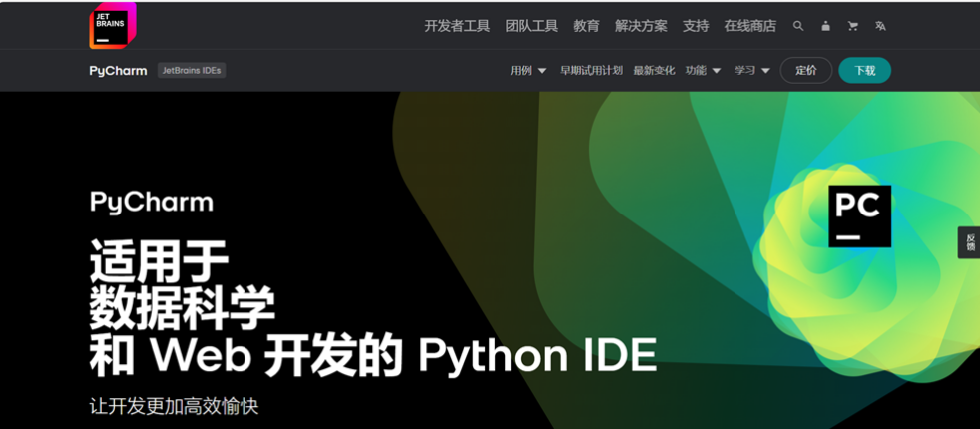This screenshot has width=980, height=429.
Task: Click the 数据科学 heading line
Action: 182,307
